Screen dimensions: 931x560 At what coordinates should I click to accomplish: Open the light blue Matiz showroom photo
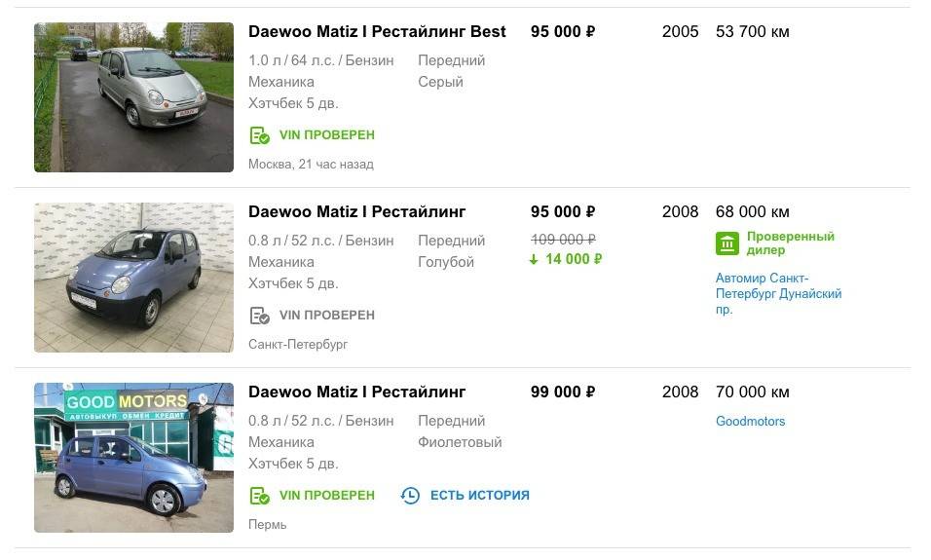pos(133,278)
